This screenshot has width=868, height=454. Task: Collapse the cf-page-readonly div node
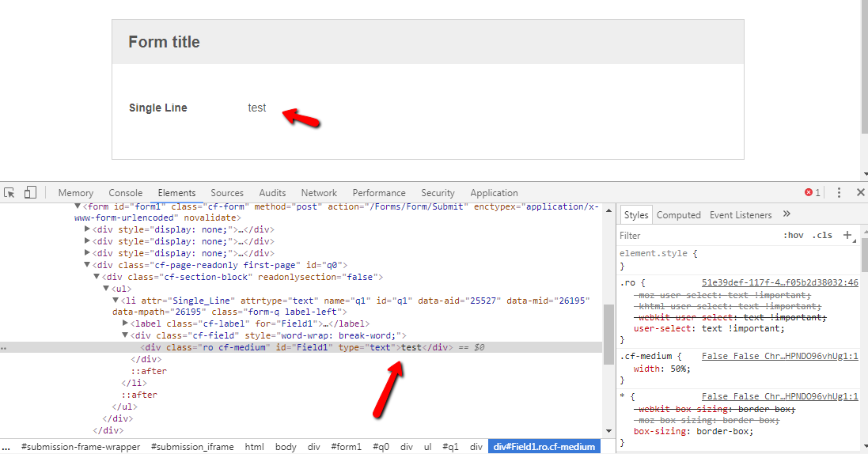click(87, 265)
